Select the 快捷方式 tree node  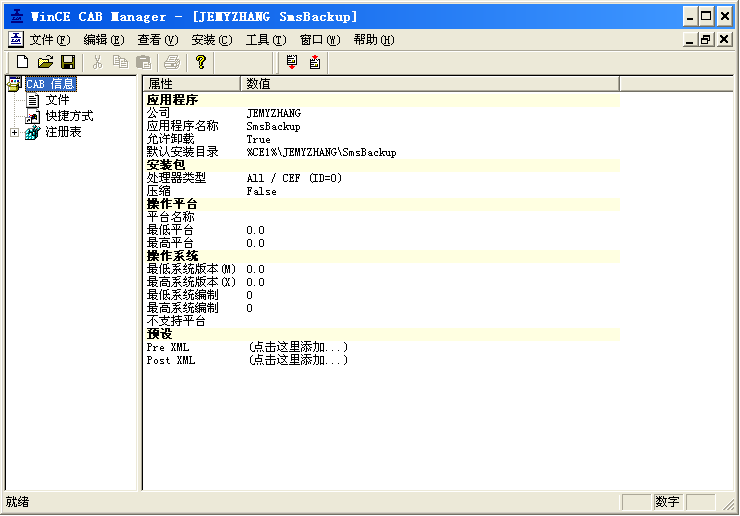[69, 116]
